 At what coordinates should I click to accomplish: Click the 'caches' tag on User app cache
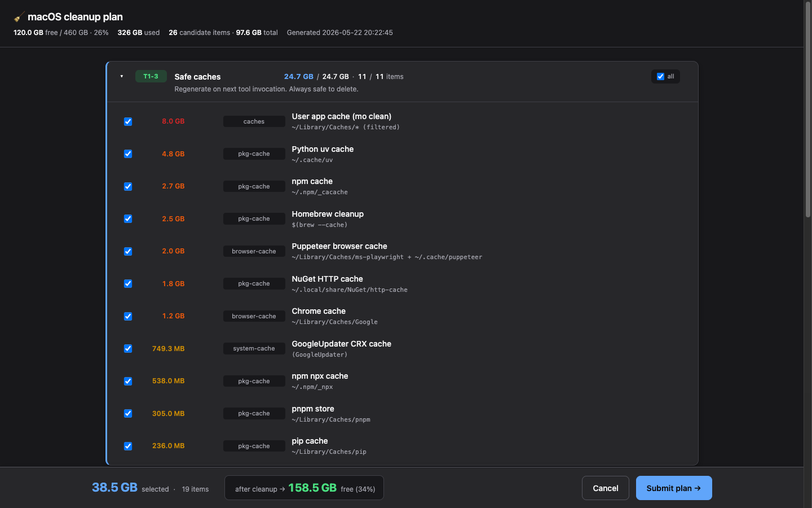pyautogui.click(x=254, y=121)
